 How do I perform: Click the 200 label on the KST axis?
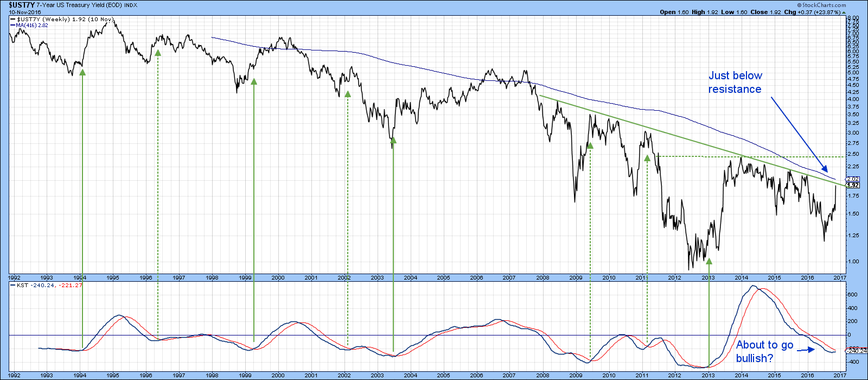[x=853, y=321]
